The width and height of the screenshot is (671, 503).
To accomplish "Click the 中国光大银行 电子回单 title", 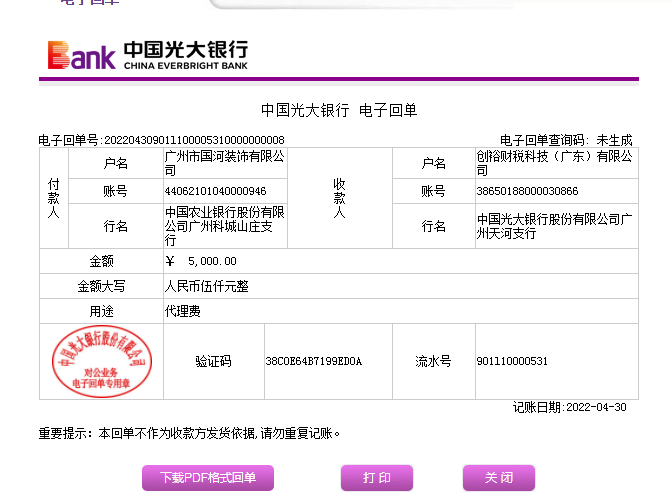I will click(x=339, y=110).
